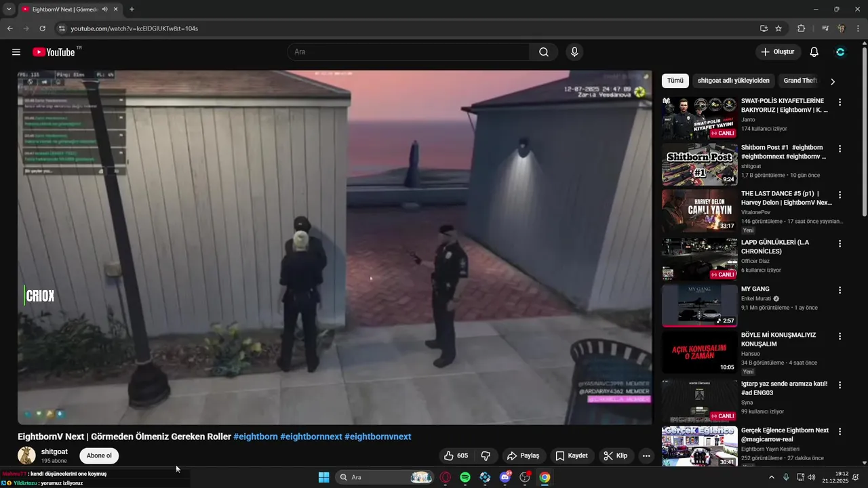The image size is (868, 488).
Task: Open Discord from the taskbar
Action: click(x=505, y=477)
